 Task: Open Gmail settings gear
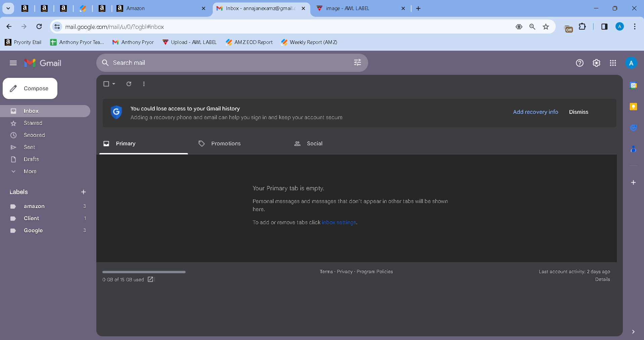click(x=596, y=63)
